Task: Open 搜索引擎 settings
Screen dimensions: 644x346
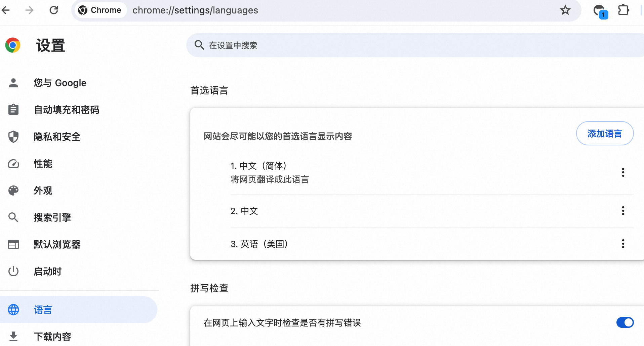Action: [x=52, y=217]
